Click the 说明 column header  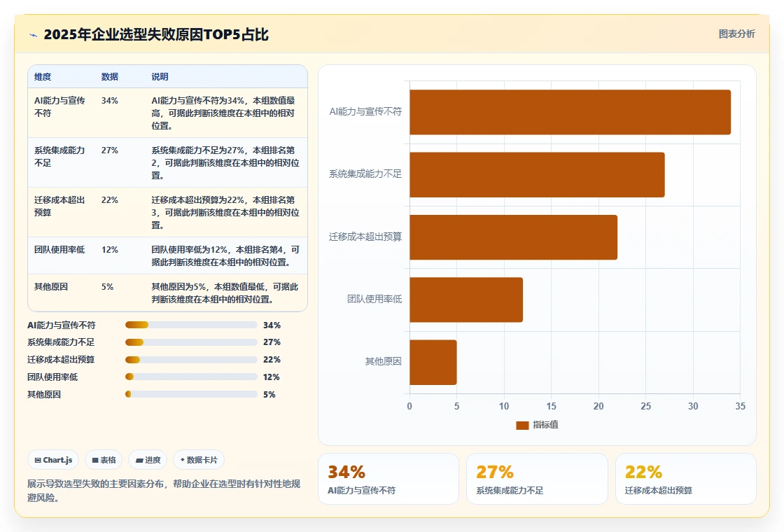click(x=160, y=76)
